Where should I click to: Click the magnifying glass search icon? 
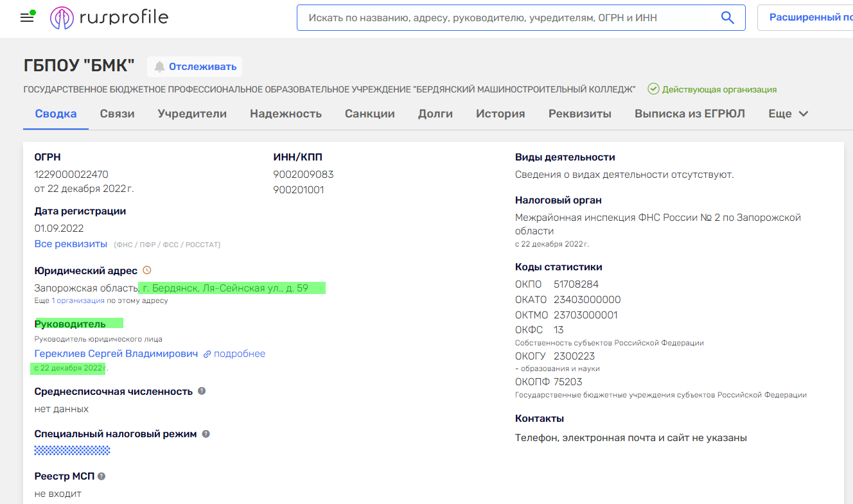727,18
